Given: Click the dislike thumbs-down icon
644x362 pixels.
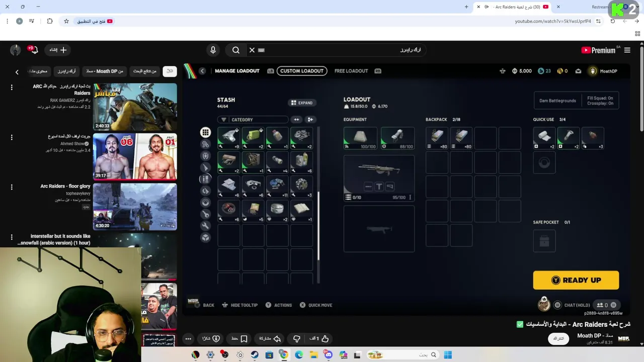Looking at the screenshot, I should [x=297, y=339].
